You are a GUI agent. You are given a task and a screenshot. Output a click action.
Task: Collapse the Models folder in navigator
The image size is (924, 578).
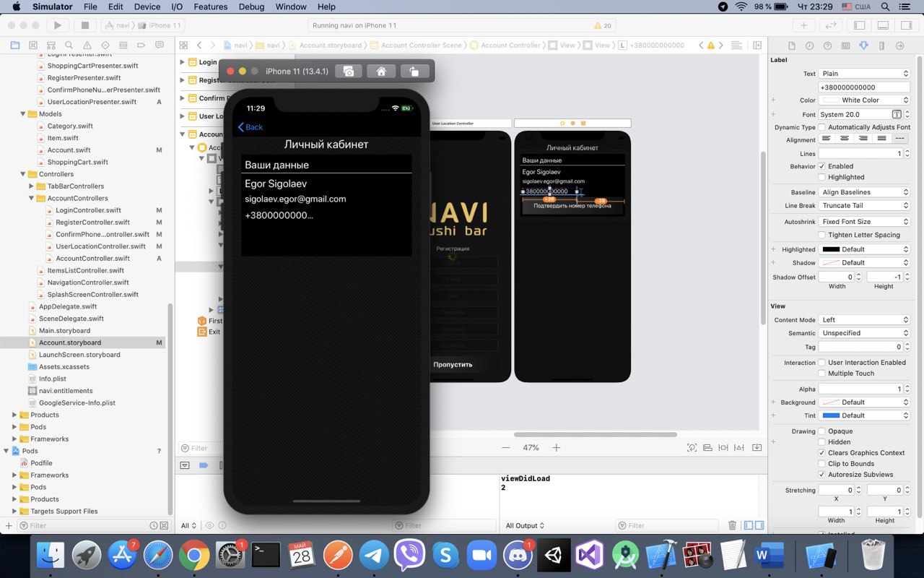click(x=23, y=114)
